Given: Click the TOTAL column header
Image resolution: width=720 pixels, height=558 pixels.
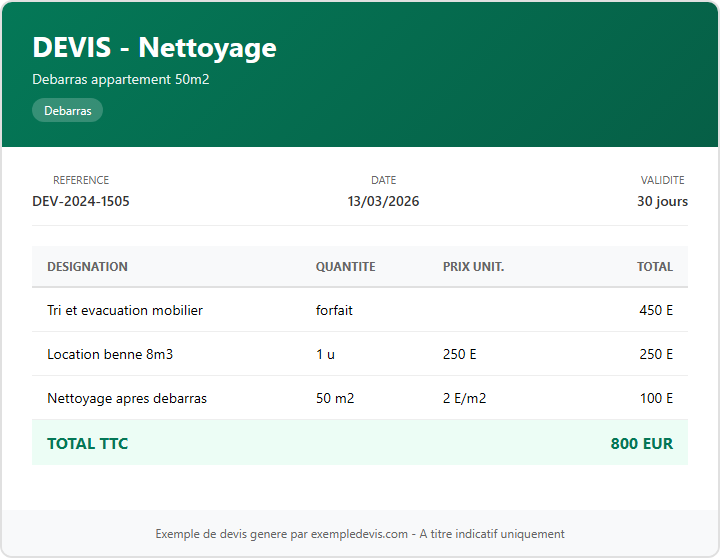Looking at the screenshot, I should [x=654, y=267].
